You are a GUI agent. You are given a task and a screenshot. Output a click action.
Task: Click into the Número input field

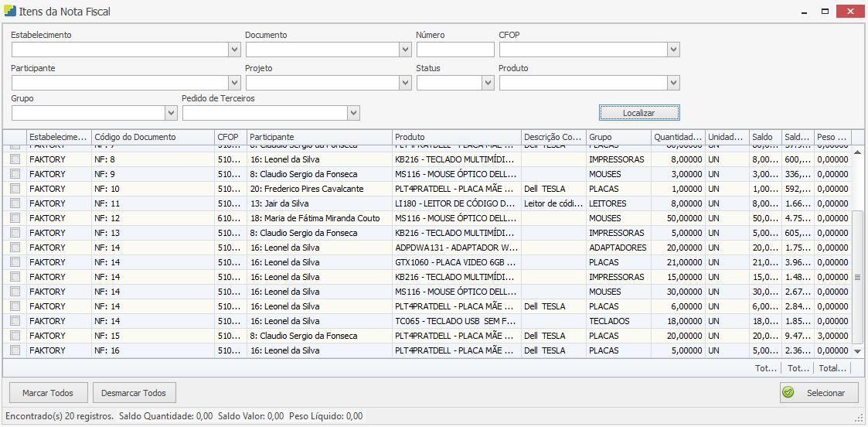[x=454, y=50]
